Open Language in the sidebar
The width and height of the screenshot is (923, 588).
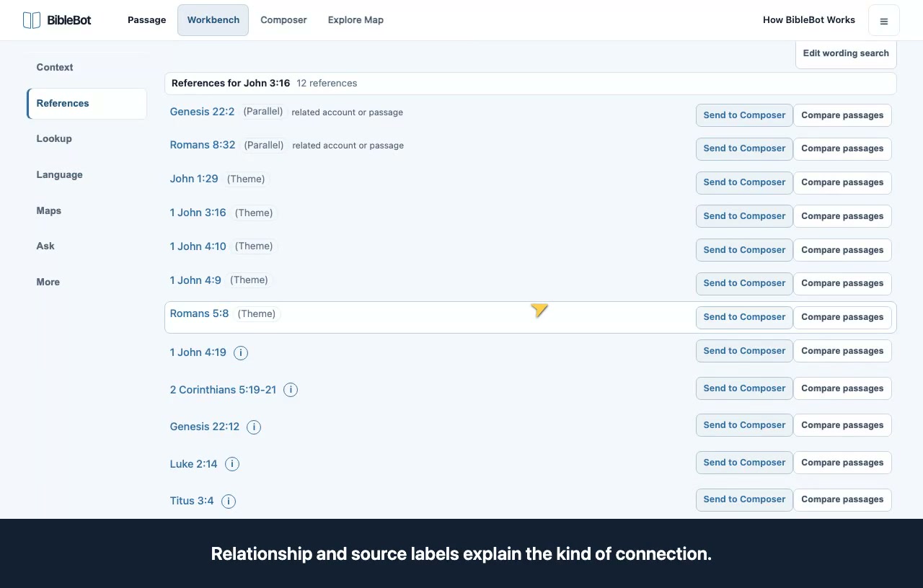coord(87,175)
